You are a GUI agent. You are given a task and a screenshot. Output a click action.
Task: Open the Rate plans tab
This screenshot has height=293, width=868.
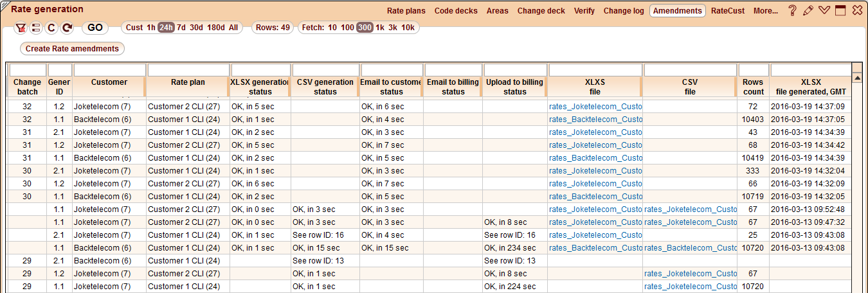coord(406,11)
